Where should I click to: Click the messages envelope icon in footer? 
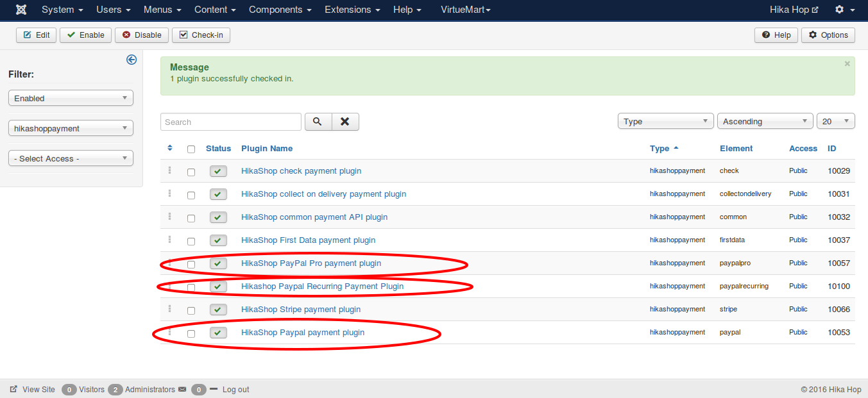[182, 389]
